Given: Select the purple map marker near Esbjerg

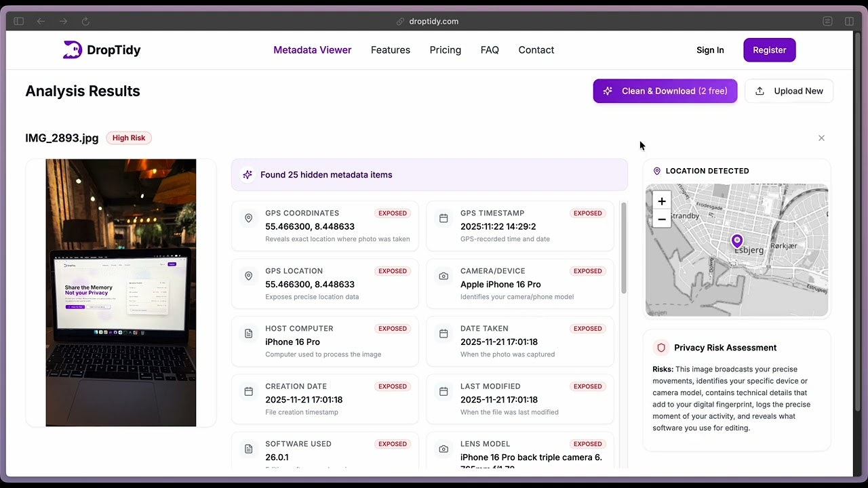Looking at the screenshot, I should click(x=737, y=241).
